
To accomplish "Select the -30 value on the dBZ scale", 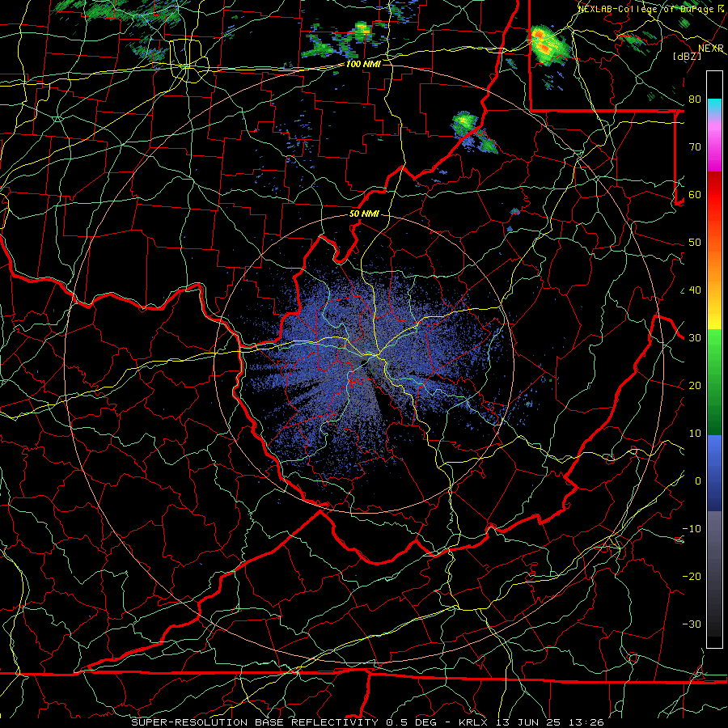I will [692, 624].
